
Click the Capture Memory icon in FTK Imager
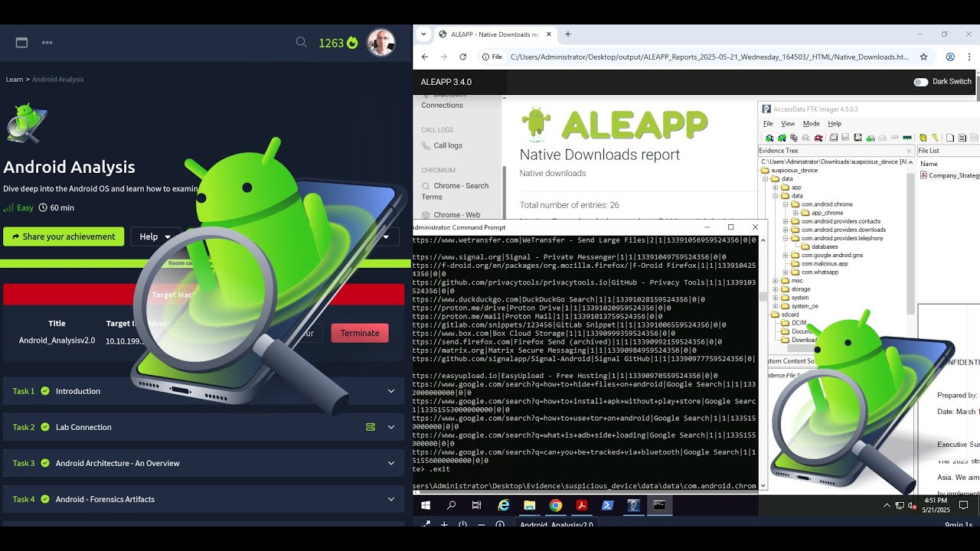pos(907,138)
